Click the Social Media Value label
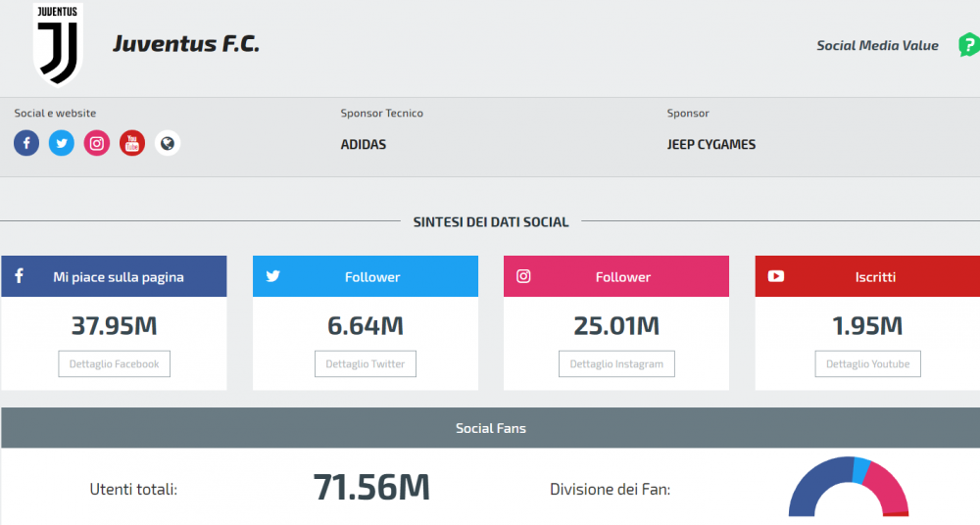Image resolution: width=980 pixels, height=525 pixels. (x=877, y=45)
